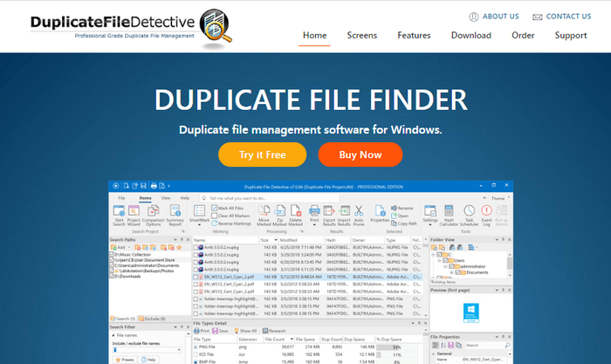This screenshot has height=364, width=611.
Task: Collapse the Users node in Folder View
Action: [439, 260]
